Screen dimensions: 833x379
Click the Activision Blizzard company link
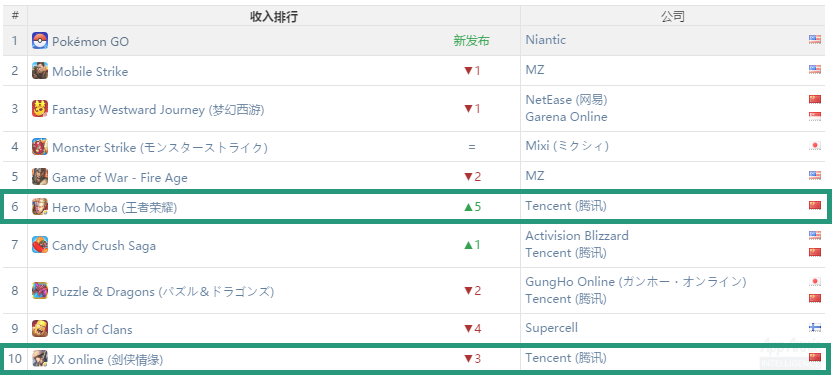pyautogui.click(x=577, y=235)
